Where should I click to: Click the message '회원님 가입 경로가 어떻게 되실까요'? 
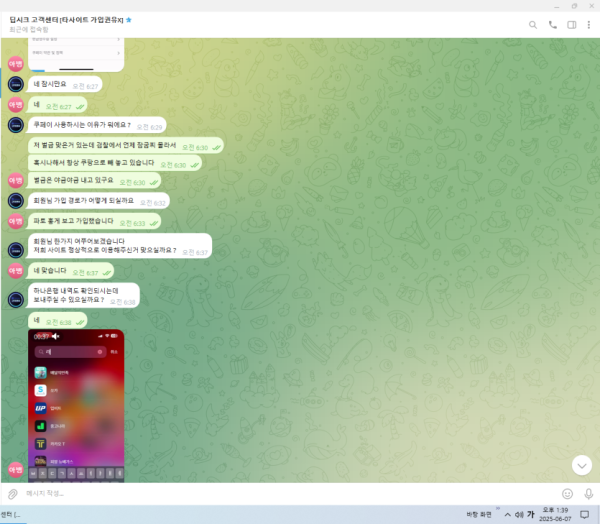point(98,201)
